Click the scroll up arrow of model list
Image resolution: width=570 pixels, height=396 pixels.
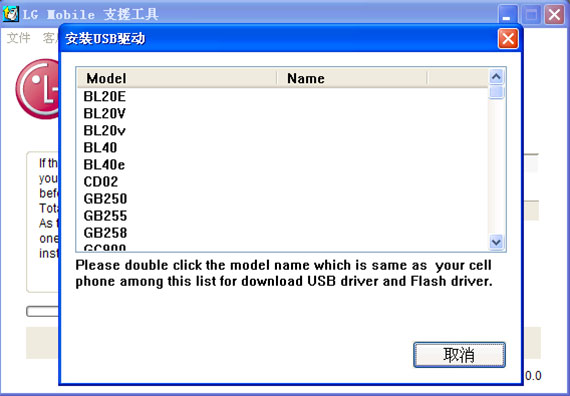point(496,76)
